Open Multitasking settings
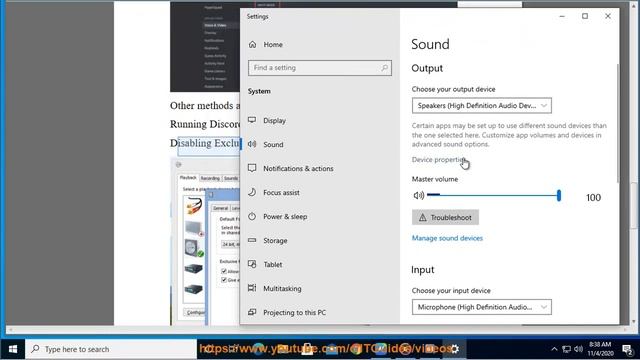The image size is (640, 360). click(275, 289)
